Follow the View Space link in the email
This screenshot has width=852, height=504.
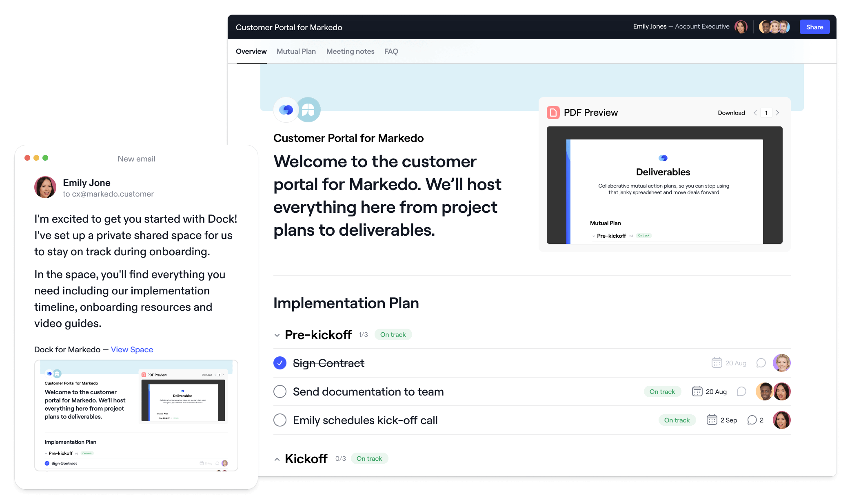click(131, 349)
